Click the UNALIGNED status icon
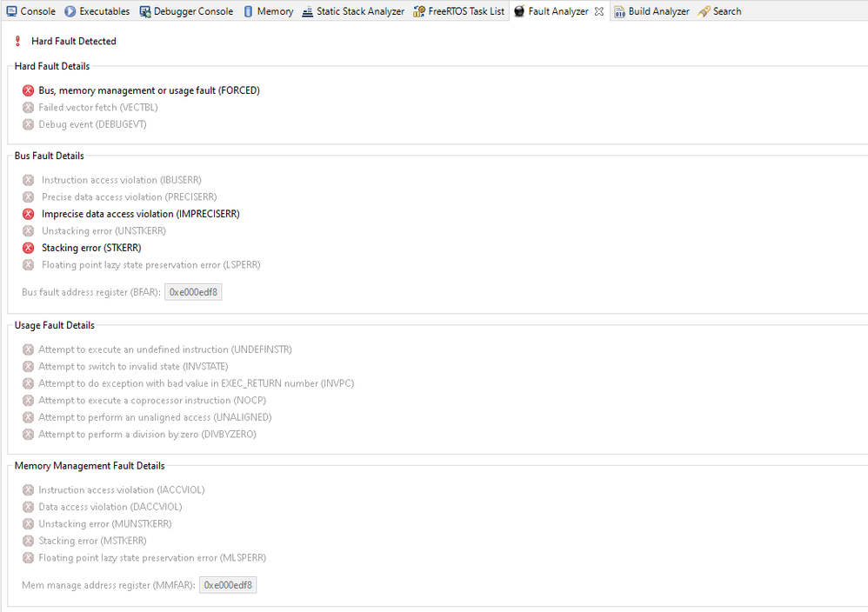 coord(28,417)
